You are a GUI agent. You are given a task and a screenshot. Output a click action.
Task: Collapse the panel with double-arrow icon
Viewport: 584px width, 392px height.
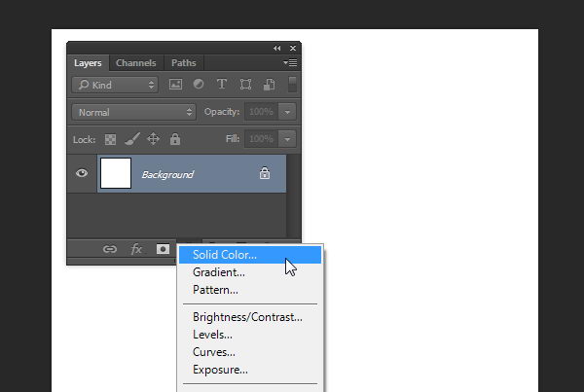pos(276,49)
